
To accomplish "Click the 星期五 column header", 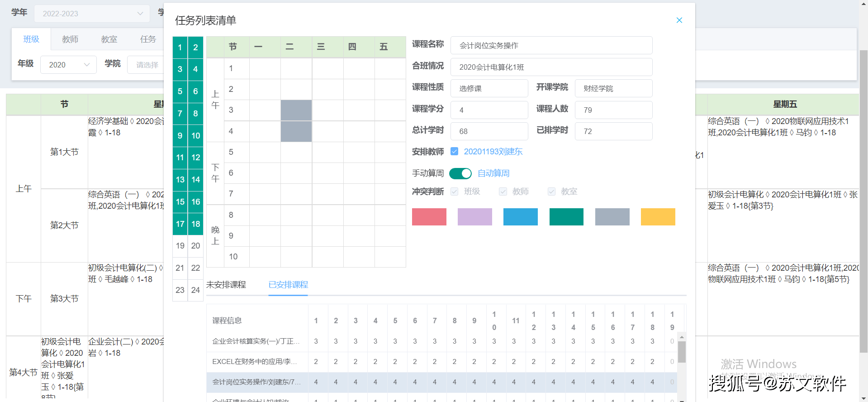I will click(x=785, y=105).
